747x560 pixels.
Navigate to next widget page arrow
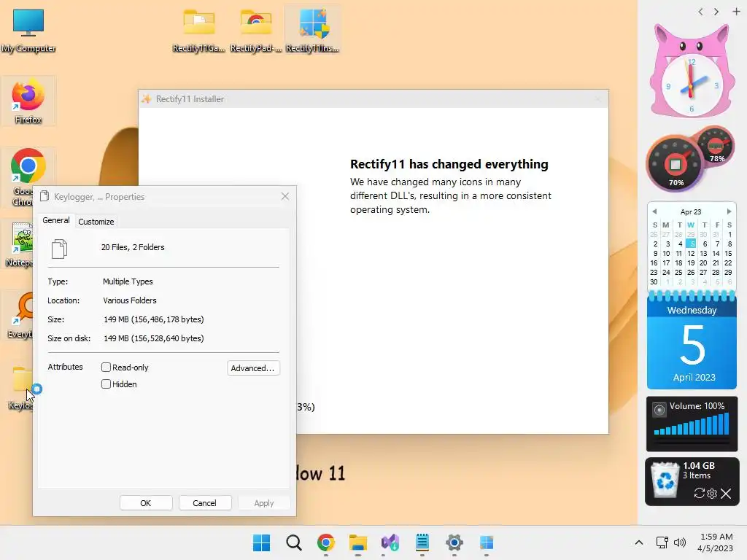[x=716, y=12]
